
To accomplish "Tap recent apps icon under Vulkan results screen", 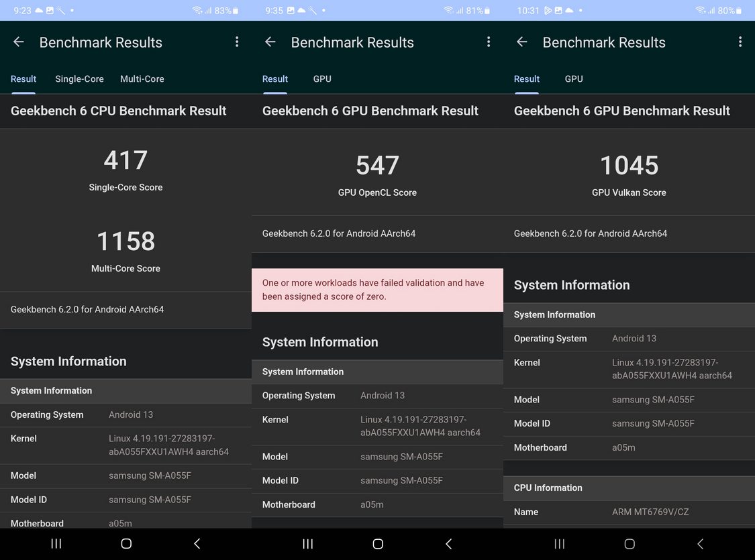I will click(x=560, y=544).
